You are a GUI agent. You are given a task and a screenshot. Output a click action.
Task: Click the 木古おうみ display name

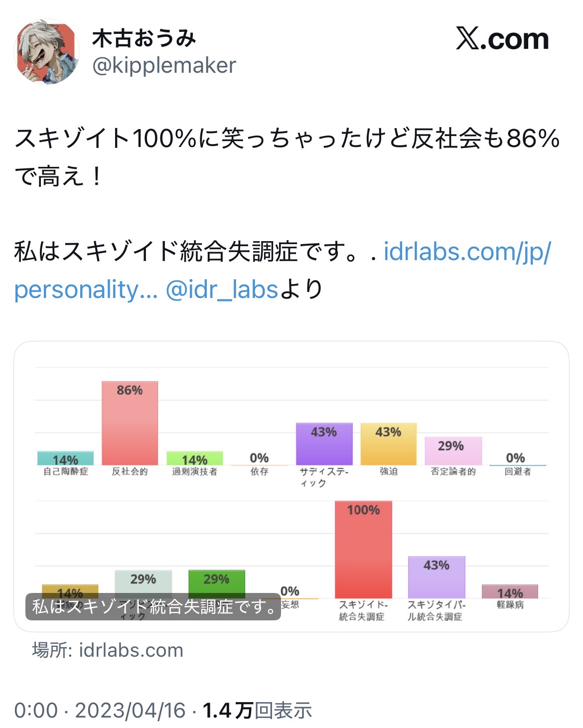click(x=145, y=38)
